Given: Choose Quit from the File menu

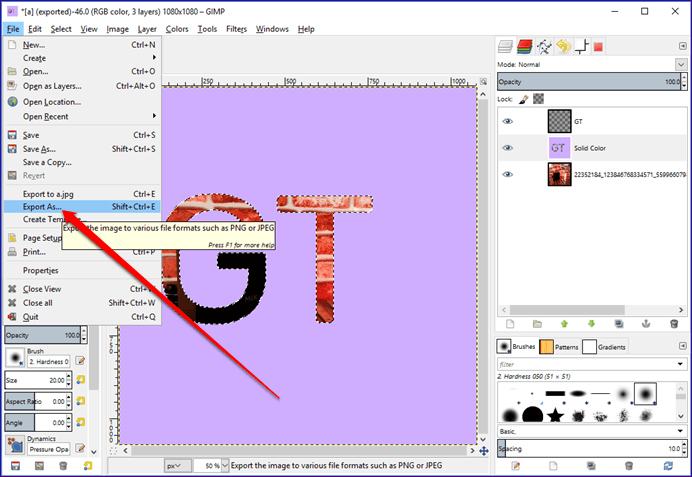Looking at the screenshot, I should tap(82, 317).
